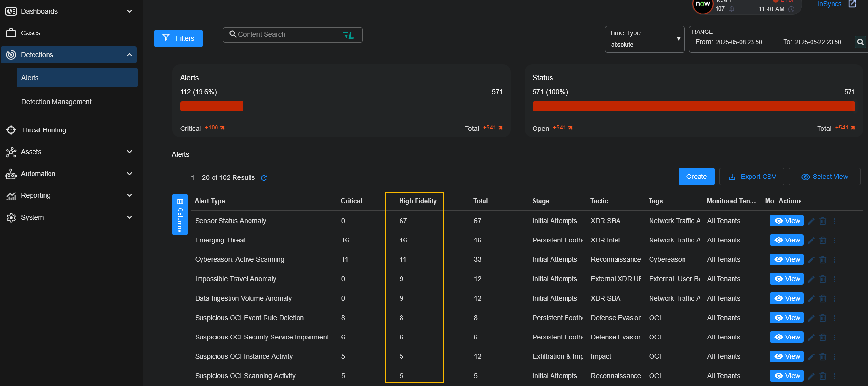
Task: Open more options for Cybereason: Active Scanning
Action: [x=835, y=260]
